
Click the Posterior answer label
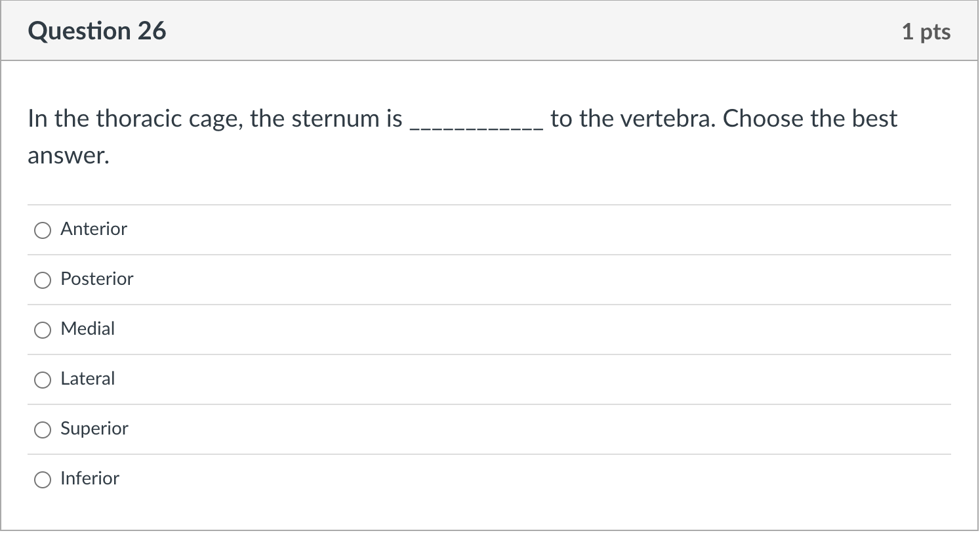97,279
